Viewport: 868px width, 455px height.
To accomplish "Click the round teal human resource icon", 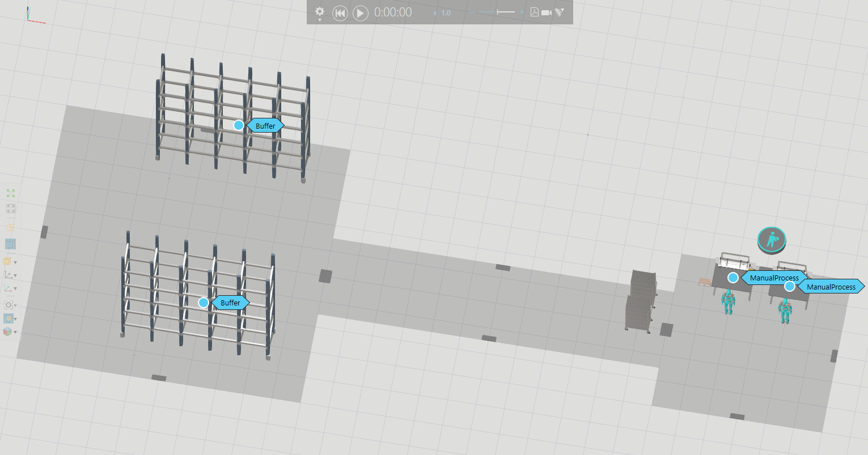I will click(x=772, y=240).
